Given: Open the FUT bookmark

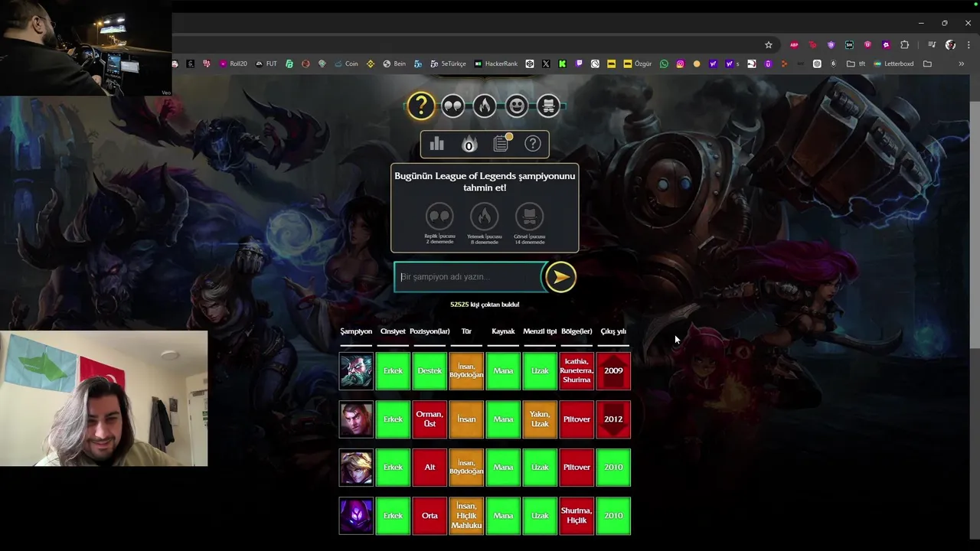Looking at the screenshot, I should (x=266, y=64).
